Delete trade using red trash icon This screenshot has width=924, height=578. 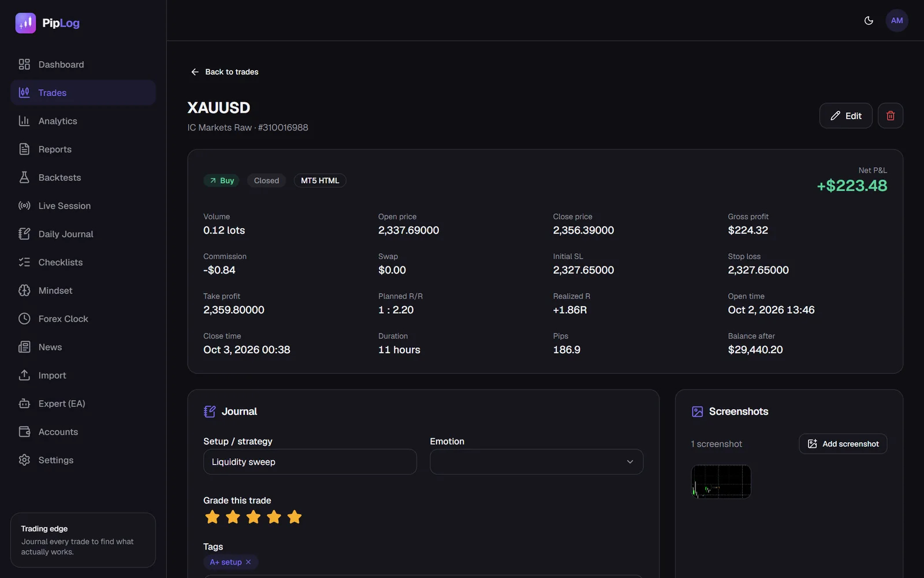click(891, 116)
